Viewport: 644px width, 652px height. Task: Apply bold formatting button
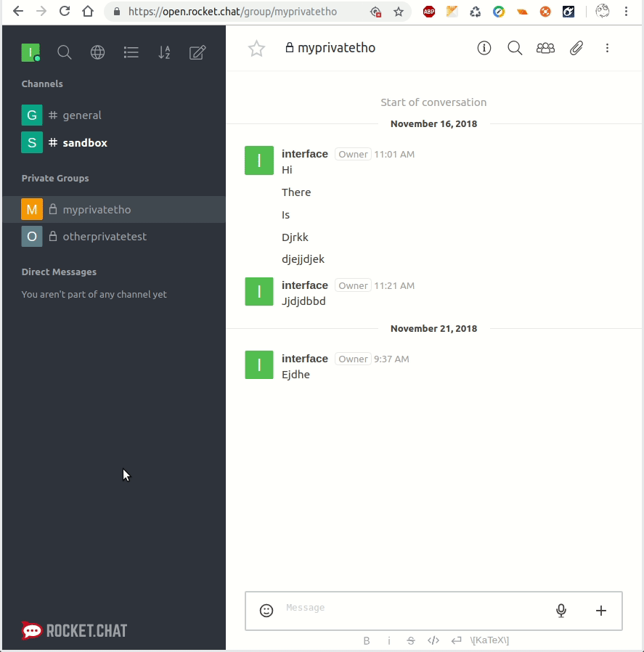[366, 640]
